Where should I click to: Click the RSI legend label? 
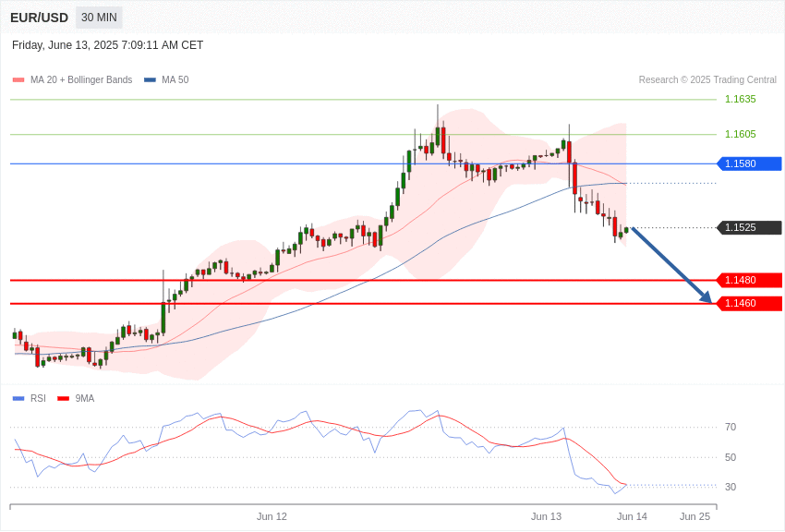tap(38, 398)
